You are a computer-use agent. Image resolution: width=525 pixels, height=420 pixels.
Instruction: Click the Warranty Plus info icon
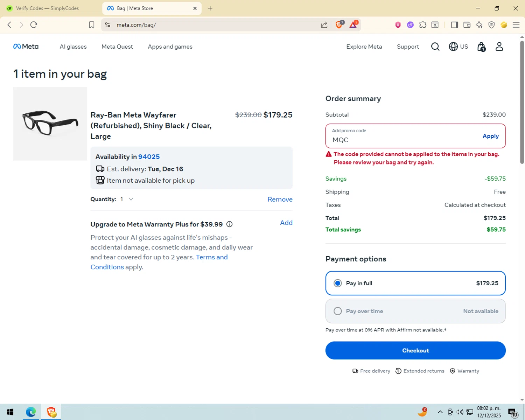[x=229, y=224]
